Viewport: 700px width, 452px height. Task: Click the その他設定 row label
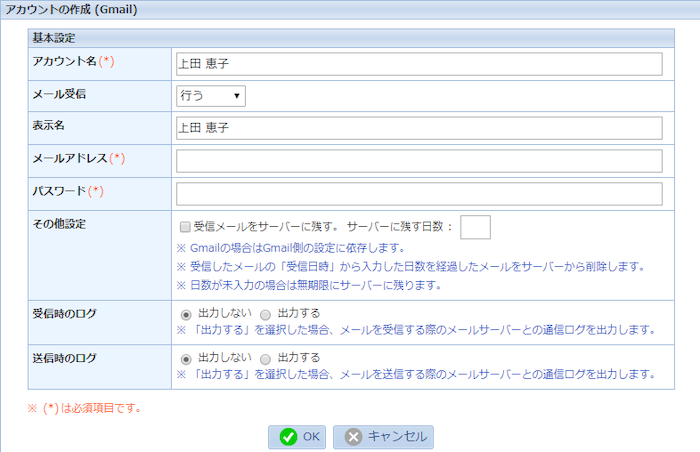[x=59, y=224]
